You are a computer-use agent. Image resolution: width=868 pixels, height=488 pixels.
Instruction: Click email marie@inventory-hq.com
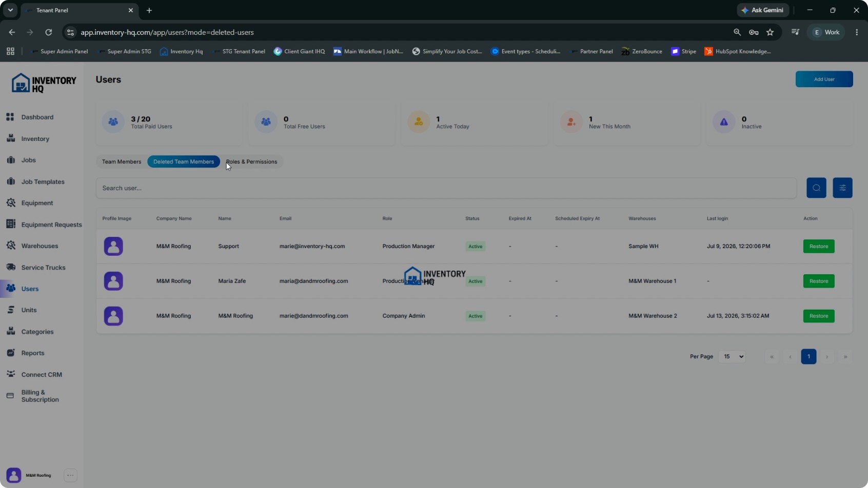point(312,247)
